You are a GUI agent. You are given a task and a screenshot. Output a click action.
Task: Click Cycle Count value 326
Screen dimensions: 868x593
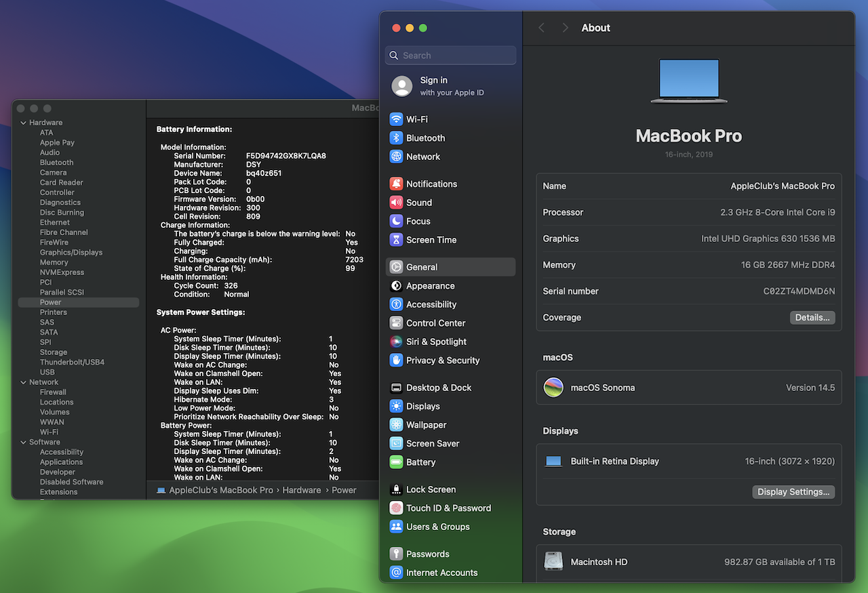(x=231, y=286)
